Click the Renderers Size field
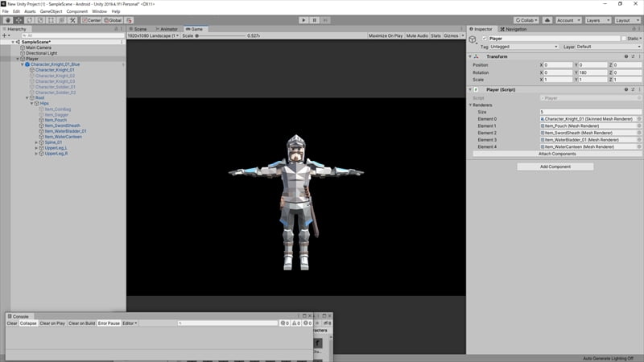Image resolution: width=644 pixels, height=362 pixels. coord(590,112)
